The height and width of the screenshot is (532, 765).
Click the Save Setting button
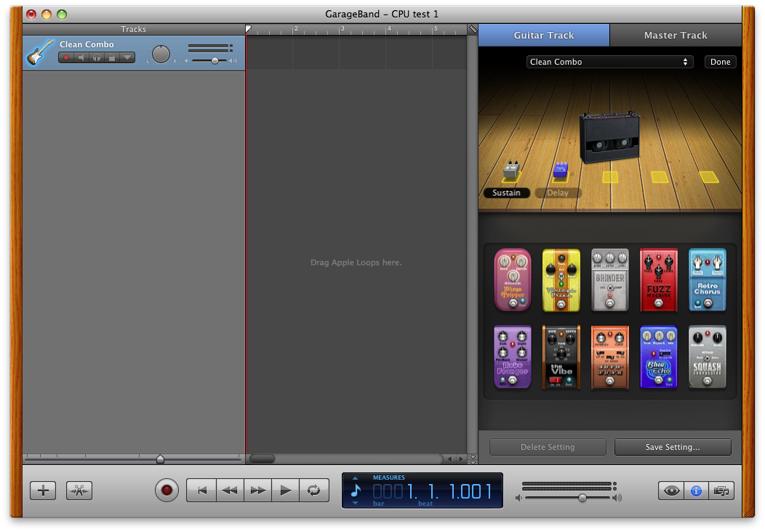click(x=673, y=447)
